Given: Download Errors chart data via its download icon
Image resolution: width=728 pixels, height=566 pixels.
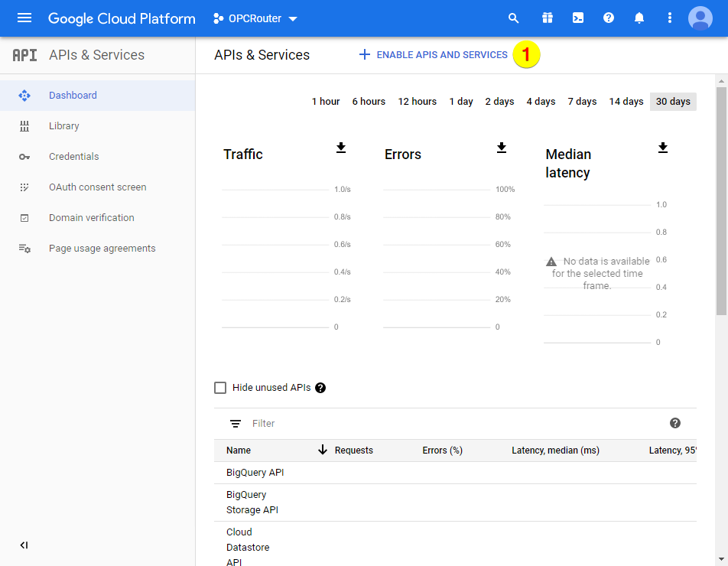Looking at the screenshot, I should tap(502, 148).
